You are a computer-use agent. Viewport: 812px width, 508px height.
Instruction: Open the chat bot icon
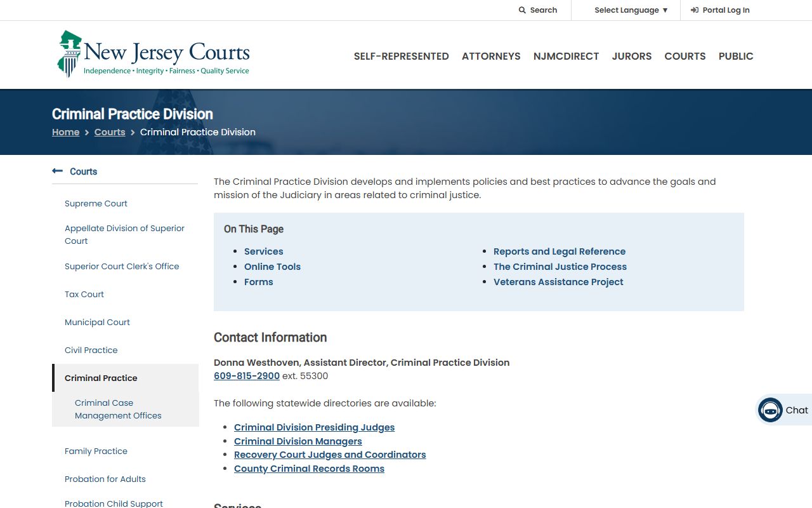pos(770,410)
